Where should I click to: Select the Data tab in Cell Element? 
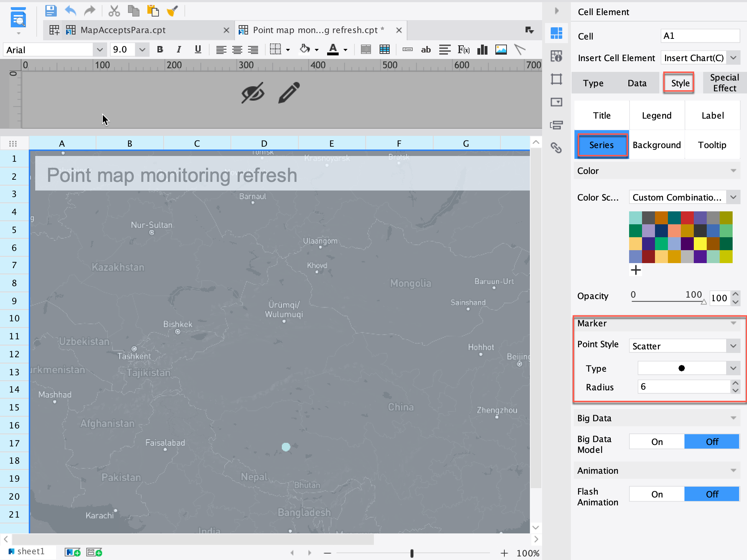pyautogui.click(x=637, y=83)
